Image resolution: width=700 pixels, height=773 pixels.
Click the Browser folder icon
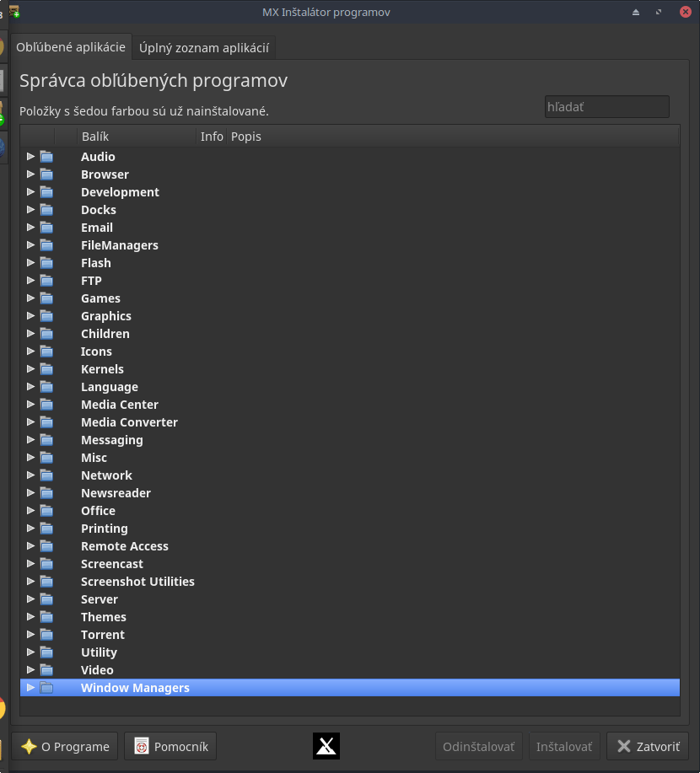click(46, 174)
